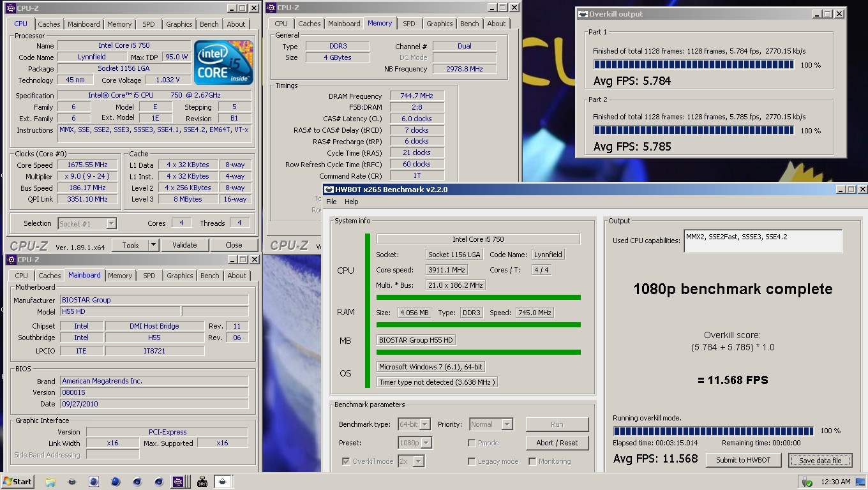Click the LPCIO IT8721 field
This screenshot has width=868, height=490.
click(154, 351)
